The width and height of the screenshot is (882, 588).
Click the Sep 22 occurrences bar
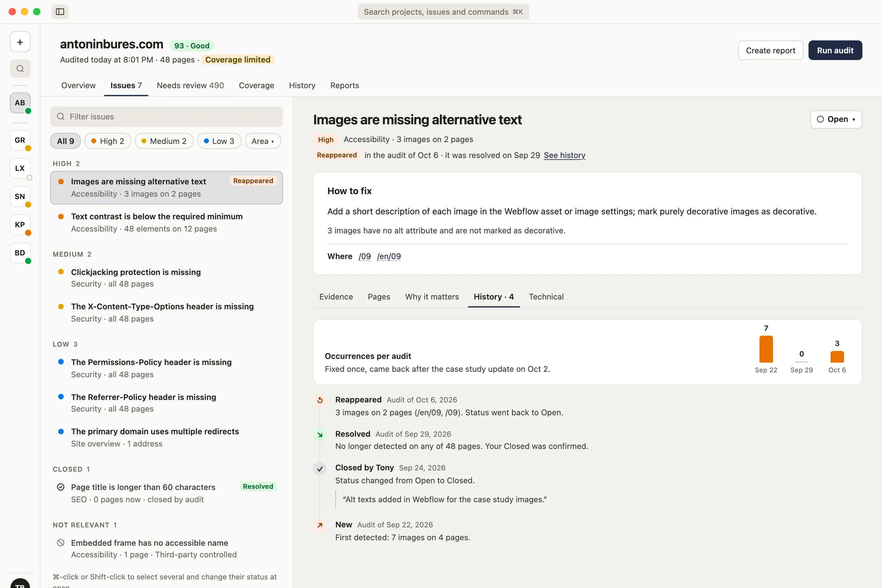(x=766, y=349)
